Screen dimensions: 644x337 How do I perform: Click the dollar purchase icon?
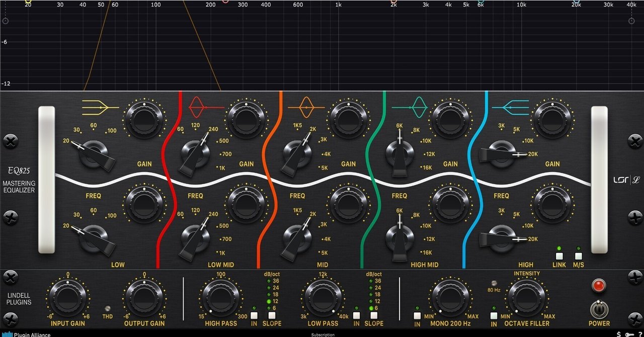(x=618, y=333)
